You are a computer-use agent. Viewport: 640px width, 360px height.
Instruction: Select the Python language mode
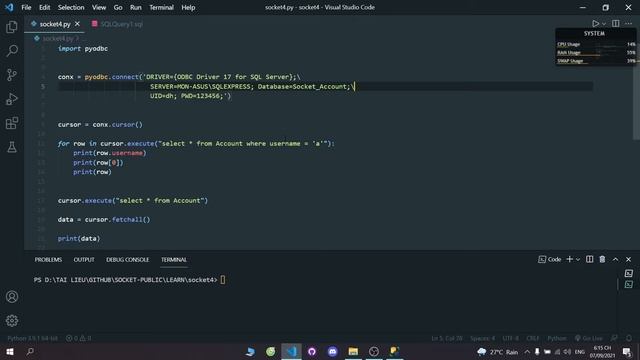point(557,338)
